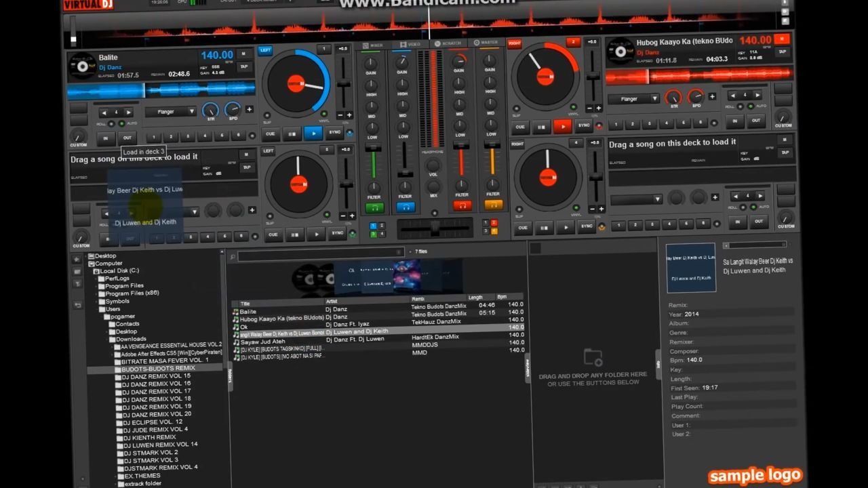Switch to the SCRATCH tab
This screenshot has width=868, height=488.
[447, 43]
